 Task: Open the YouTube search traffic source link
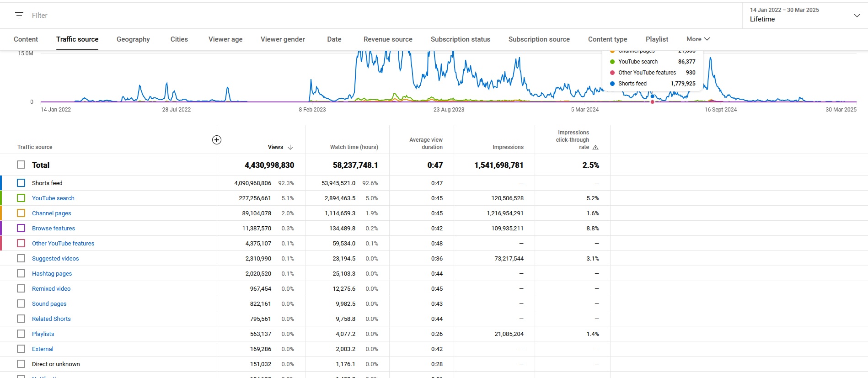(x=53, y=198)
